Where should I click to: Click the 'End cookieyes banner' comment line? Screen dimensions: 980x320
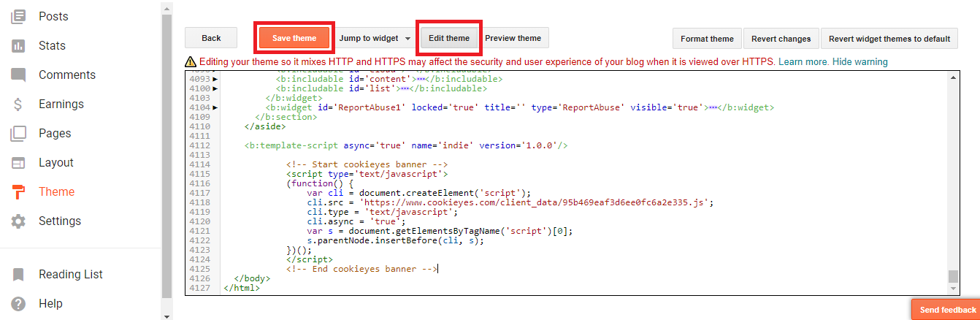(x=361, y=269)
